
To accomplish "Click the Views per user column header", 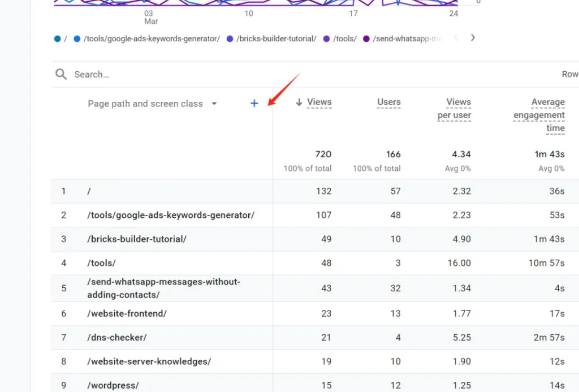I will click(455, 109).
